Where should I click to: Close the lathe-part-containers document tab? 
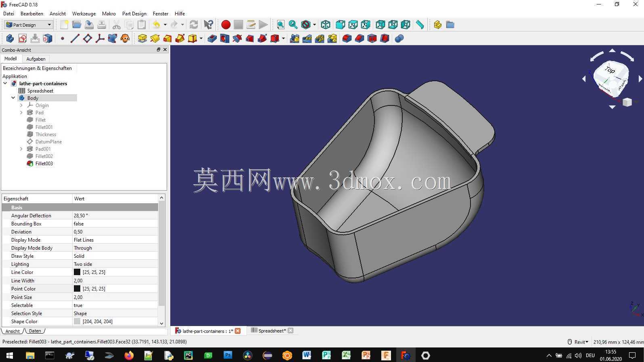tap(238, 331)
